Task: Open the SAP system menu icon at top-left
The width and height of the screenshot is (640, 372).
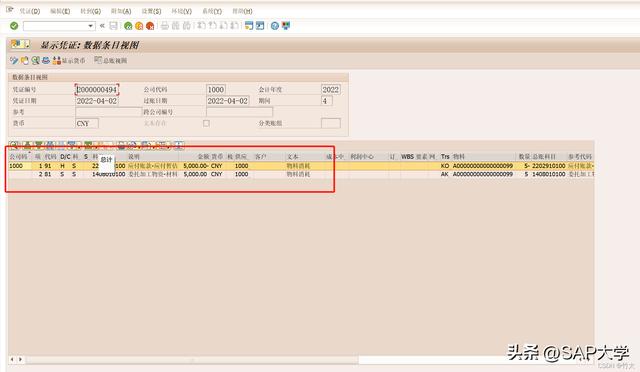Action: point(10,9)
